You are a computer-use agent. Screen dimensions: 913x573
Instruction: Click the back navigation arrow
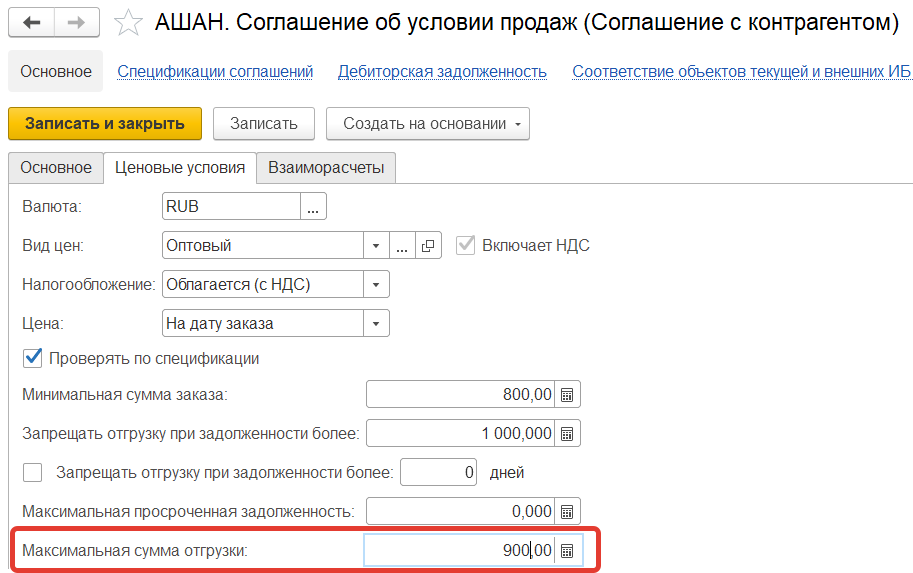coord(32,21)
